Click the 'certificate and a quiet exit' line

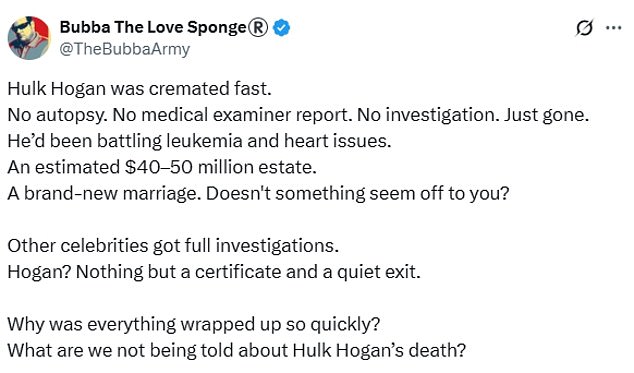coord(214,271)
